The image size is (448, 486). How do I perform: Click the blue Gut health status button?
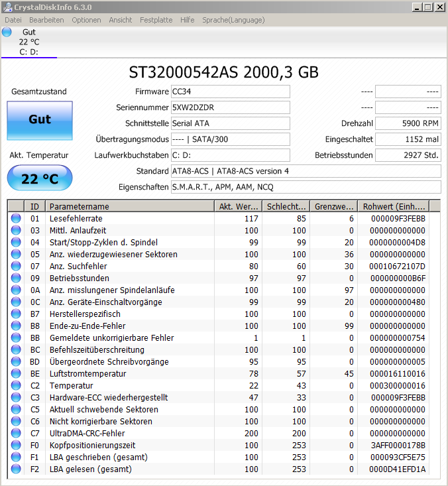40,120
